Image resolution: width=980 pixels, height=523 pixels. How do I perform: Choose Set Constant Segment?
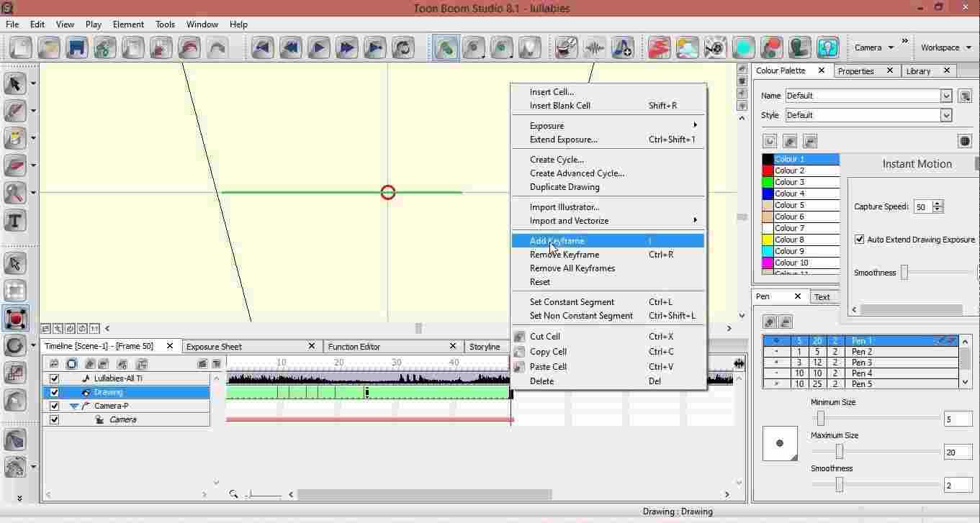click(x=608, y=302)
